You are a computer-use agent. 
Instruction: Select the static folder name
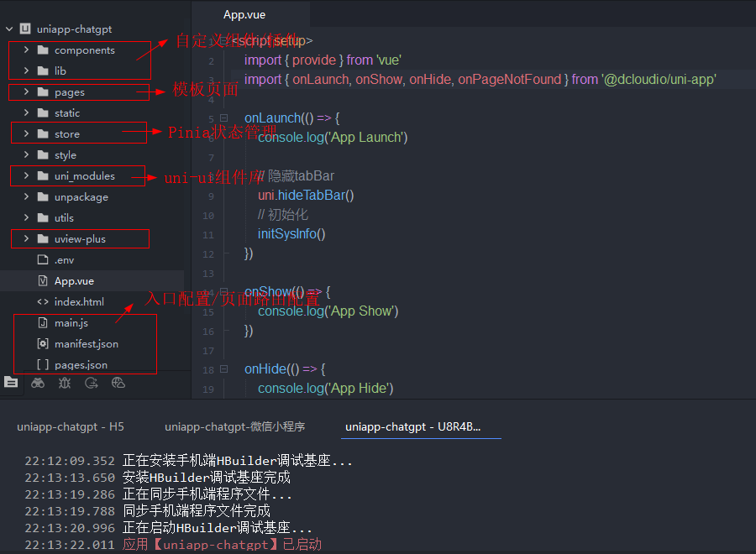click(67, 112)
